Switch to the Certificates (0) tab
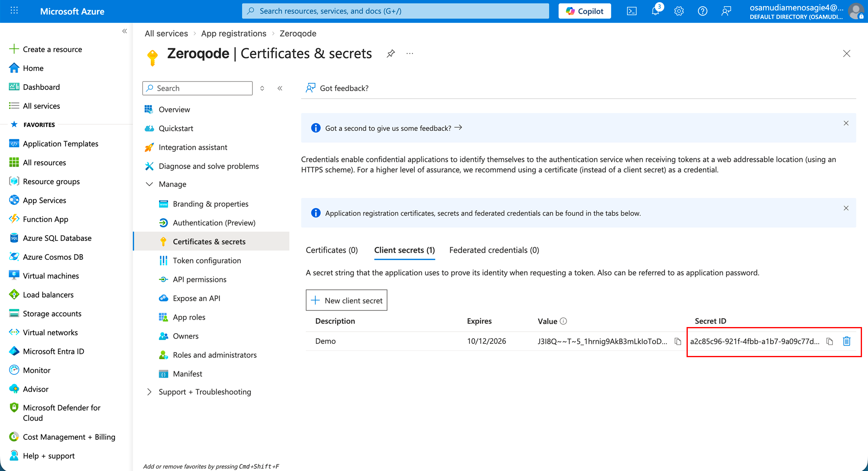868x471 pixels. [332, 250]
